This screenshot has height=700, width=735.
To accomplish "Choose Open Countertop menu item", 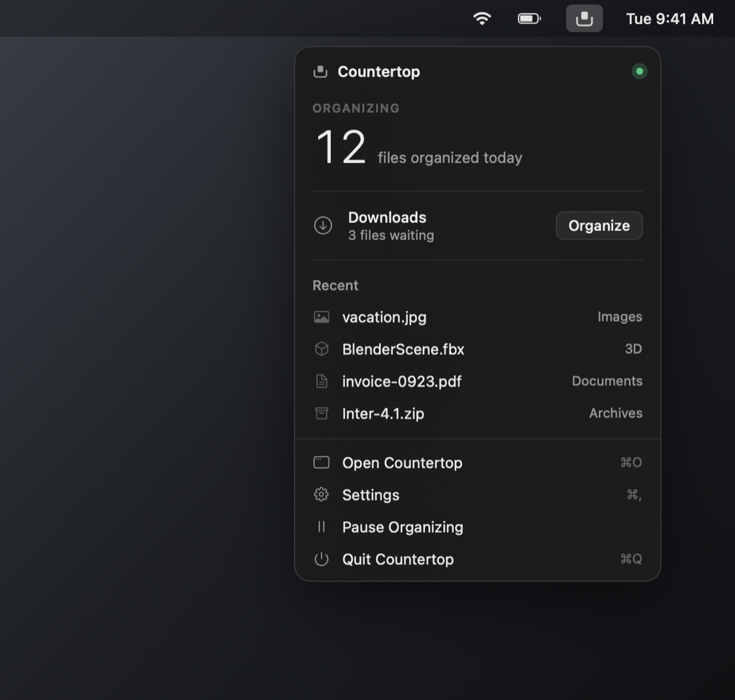I will click(x=478, y=462).
